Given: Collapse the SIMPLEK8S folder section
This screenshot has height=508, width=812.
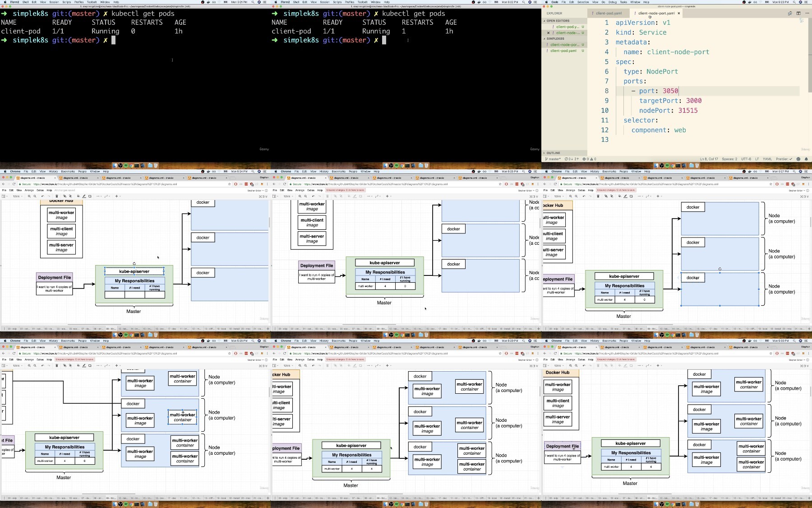Looking at the screenshot, I should pos(554,38).
